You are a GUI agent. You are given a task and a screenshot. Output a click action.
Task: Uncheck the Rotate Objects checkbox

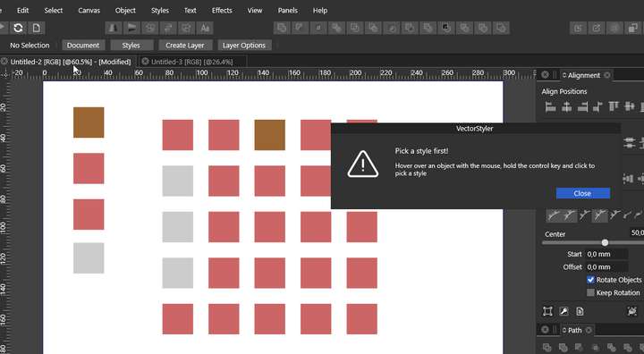[x=590, y=280]
